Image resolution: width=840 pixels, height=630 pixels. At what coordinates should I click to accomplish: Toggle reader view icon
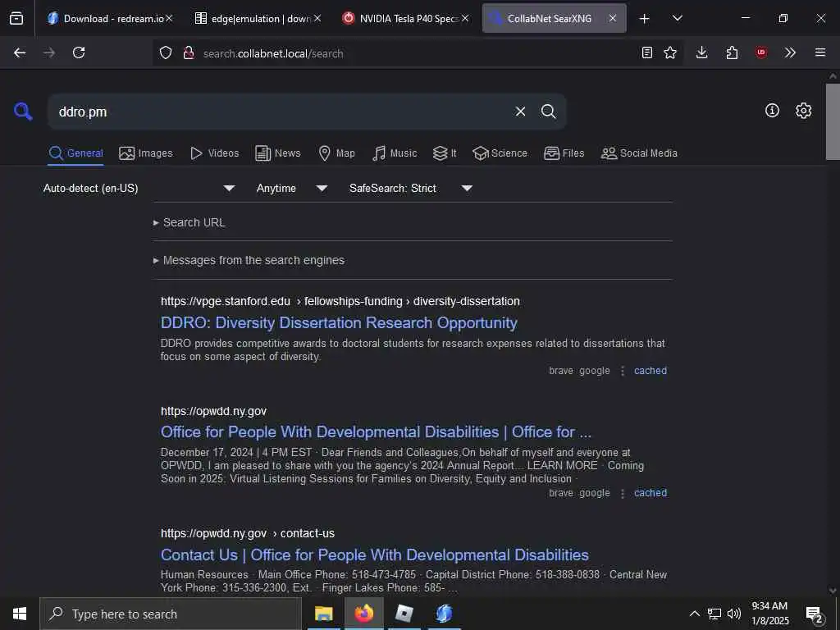click(647, 52)
